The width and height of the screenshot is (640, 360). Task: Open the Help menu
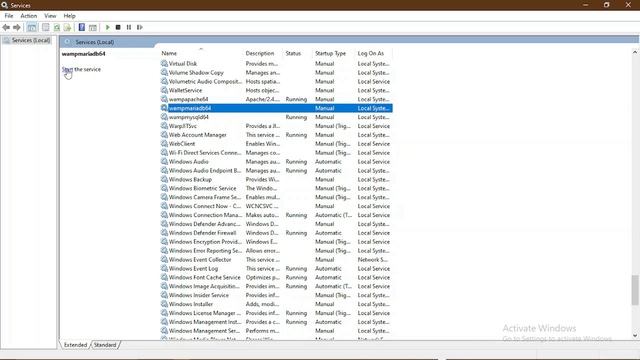[69, 16]
